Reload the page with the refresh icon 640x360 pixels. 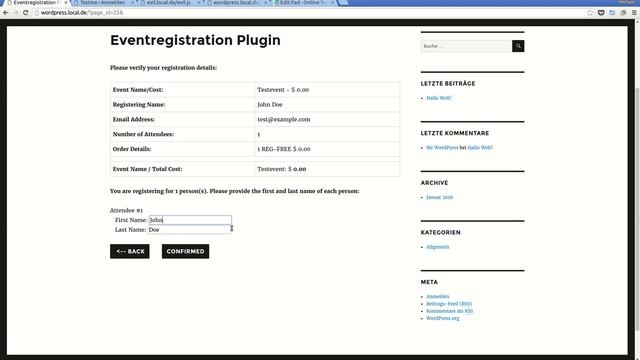[x=26, y=13]
